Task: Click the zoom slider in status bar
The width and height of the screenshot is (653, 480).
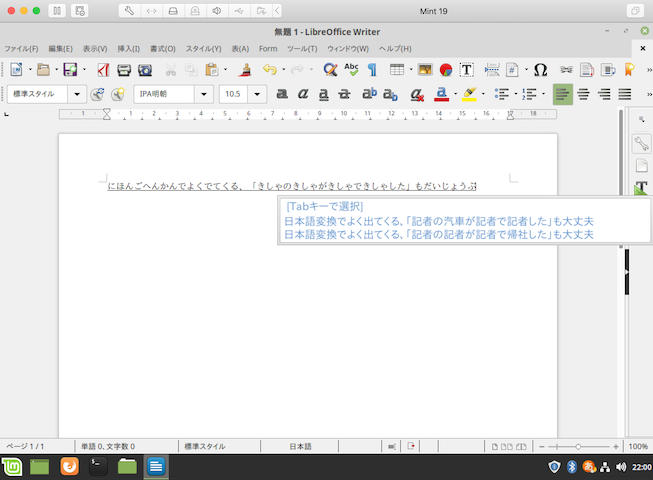Action: pyautogui.click(x=578, y=446)
